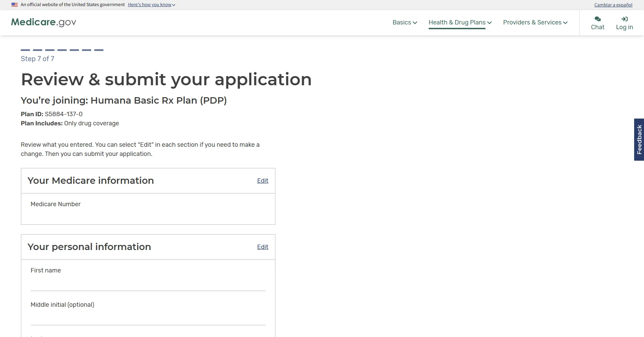Click the Plan ID S5884-137-0 text
This screenshot has width=644, height=337.
tap(52, 114)
